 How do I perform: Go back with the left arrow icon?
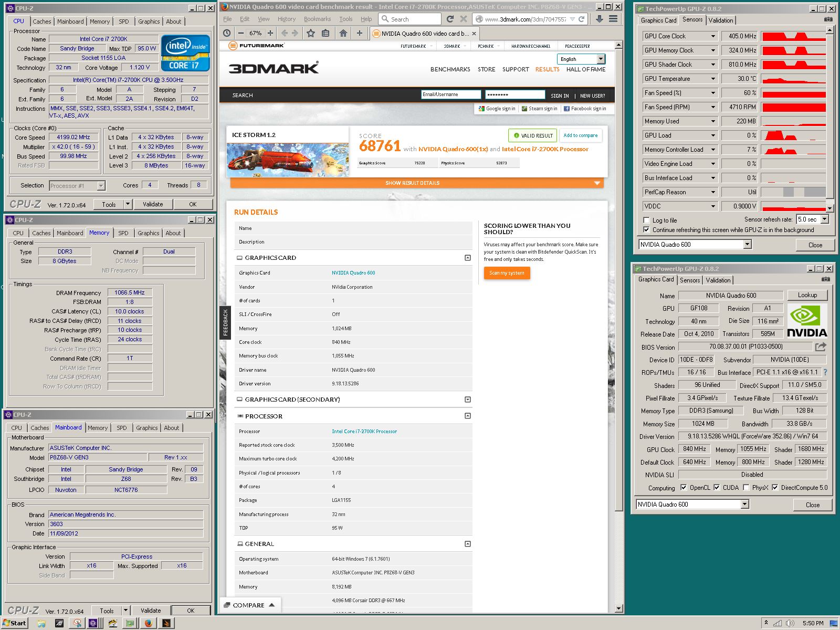point(285,33)
